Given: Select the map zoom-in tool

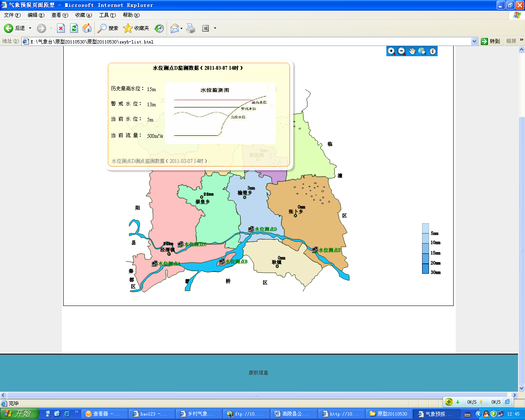Looking at the screenshot, I should [392, 51].
